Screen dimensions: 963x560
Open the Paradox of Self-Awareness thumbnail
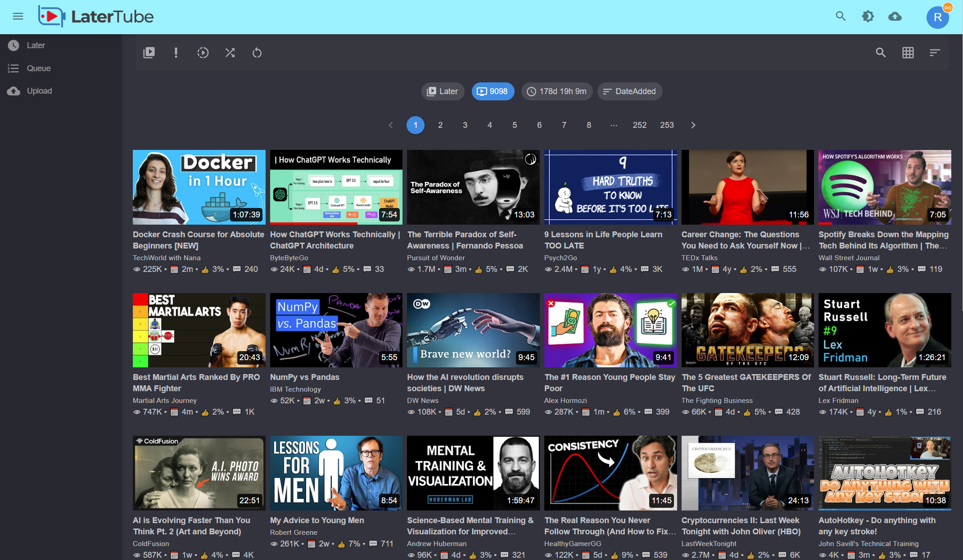(473, 187)
